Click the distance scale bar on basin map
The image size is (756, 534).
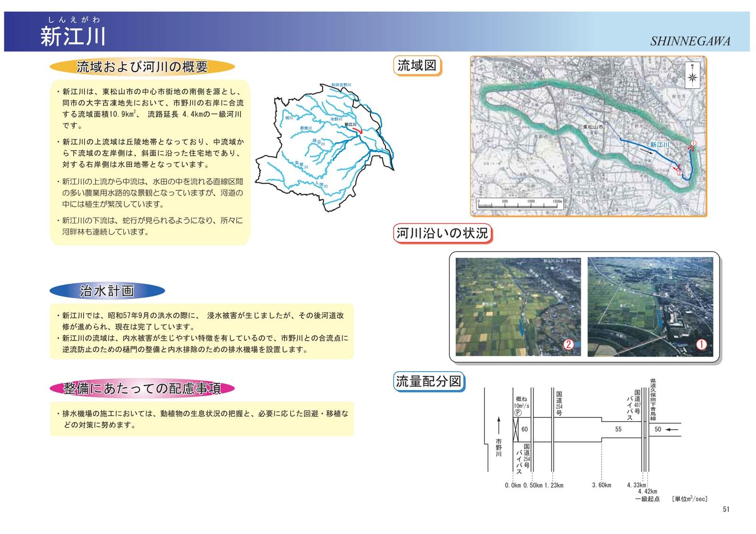520,203
